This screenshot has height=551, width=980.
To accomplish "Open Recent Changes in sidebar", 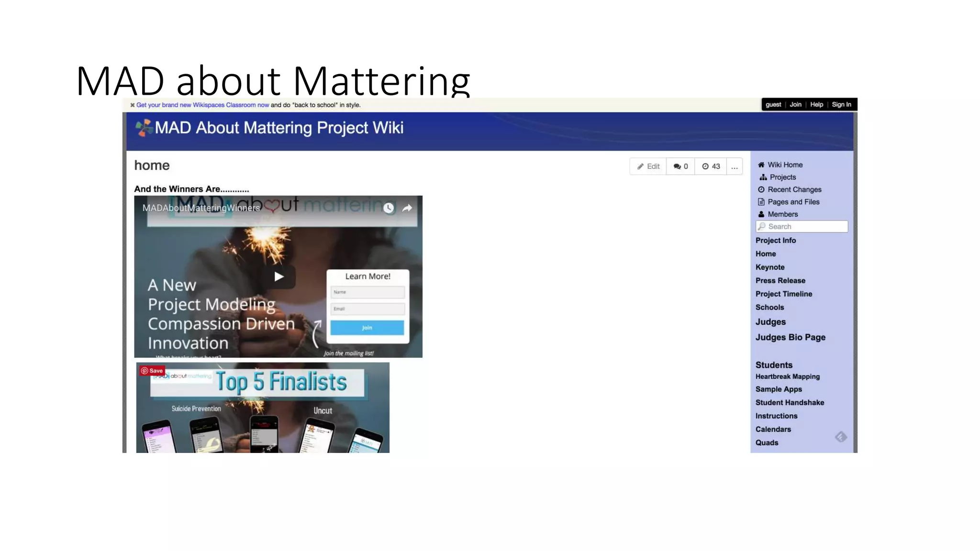I will click(790, 190).
